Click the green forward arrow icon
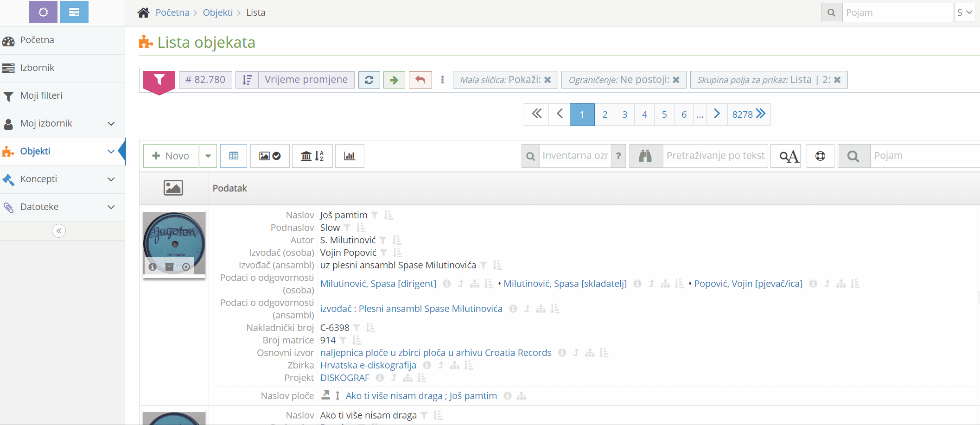Screen dimensions: 980x425 pyautogui.click(x=394, y=79)
